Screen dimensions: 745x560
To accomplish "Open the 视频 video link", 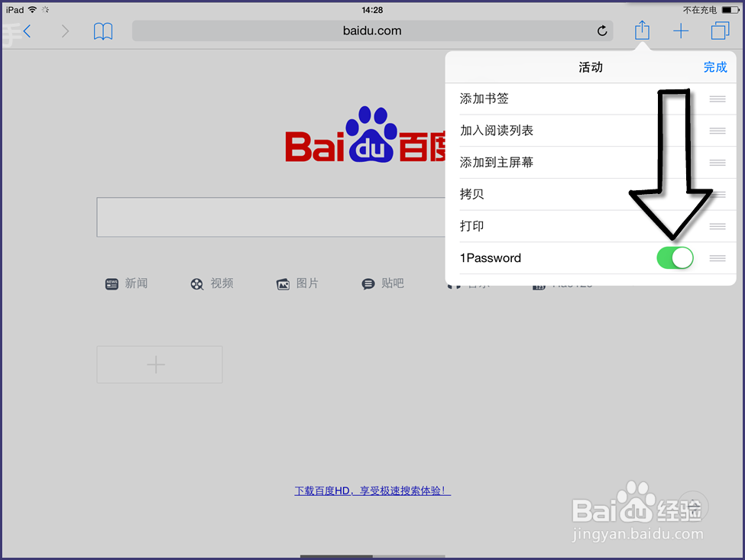I will 222,283.
